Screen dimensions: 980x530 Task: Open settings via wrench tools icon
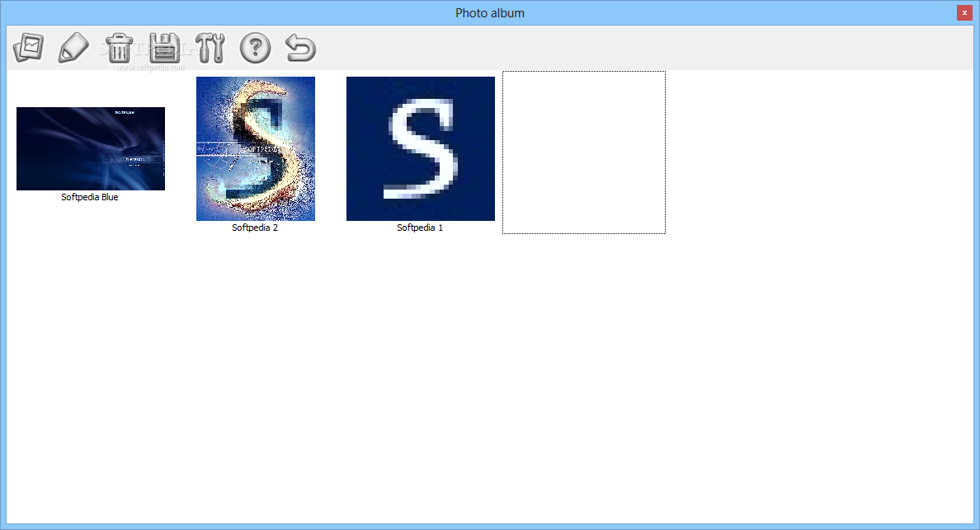click(x=210, y=48)
